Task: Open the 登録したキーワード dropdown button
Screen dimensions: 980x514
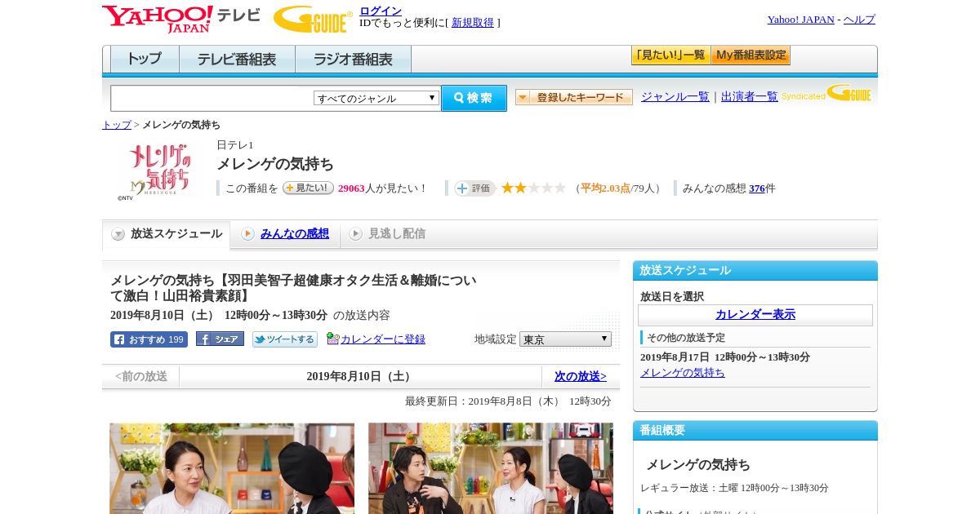Action: (574, 97)
